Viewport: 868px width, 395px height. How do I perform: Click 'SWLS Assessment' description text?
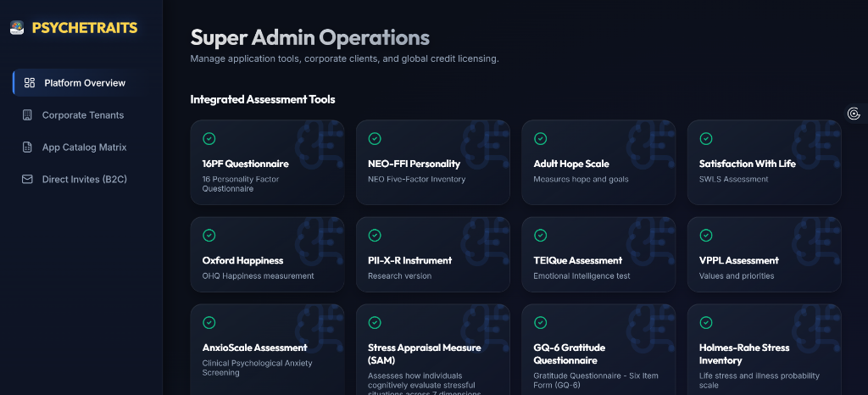click(733, 179)
